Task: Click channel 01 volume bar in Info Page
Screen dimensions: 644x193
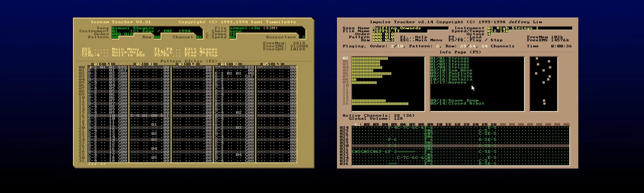Action: (370, 58)
